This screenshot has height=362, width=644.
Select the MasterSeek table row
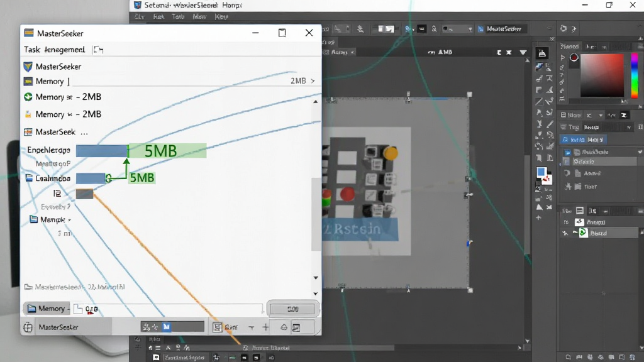click(x=56, y=132)
